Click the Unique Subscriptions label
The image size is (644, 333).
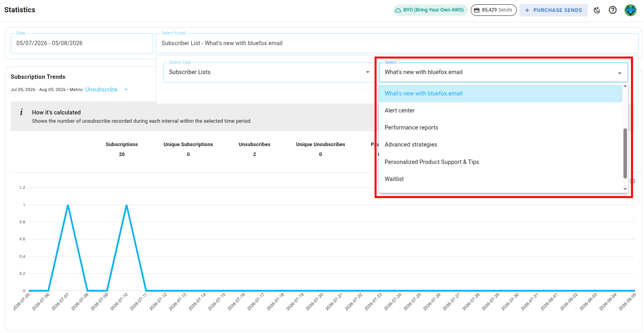(x=188, y=145)
